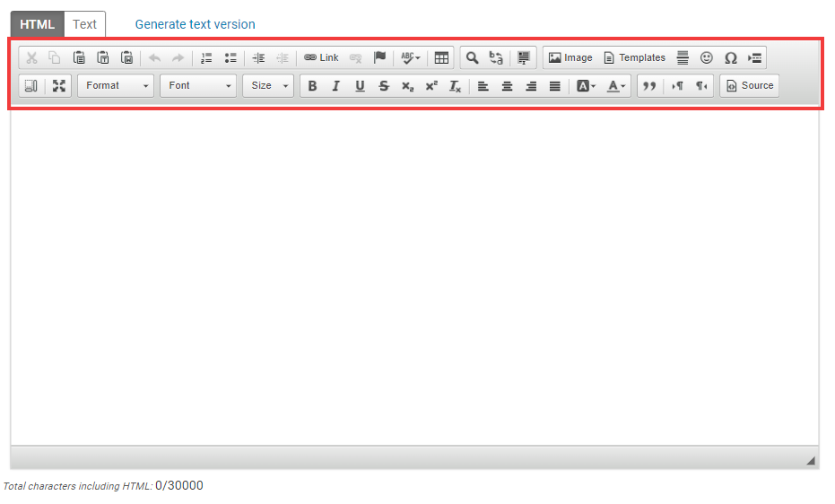Insert a horizontal line

click(x=683, y=57)
